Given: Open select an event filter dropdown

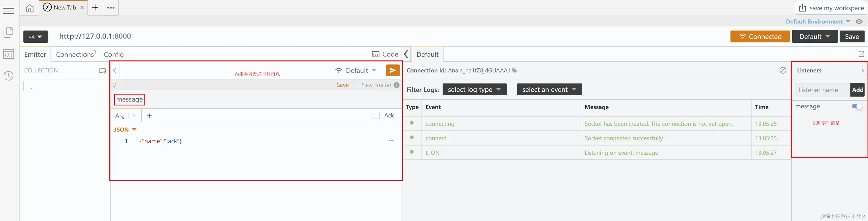Looking at the screenshot, I should pyautogui.click(x=549, y=89).
